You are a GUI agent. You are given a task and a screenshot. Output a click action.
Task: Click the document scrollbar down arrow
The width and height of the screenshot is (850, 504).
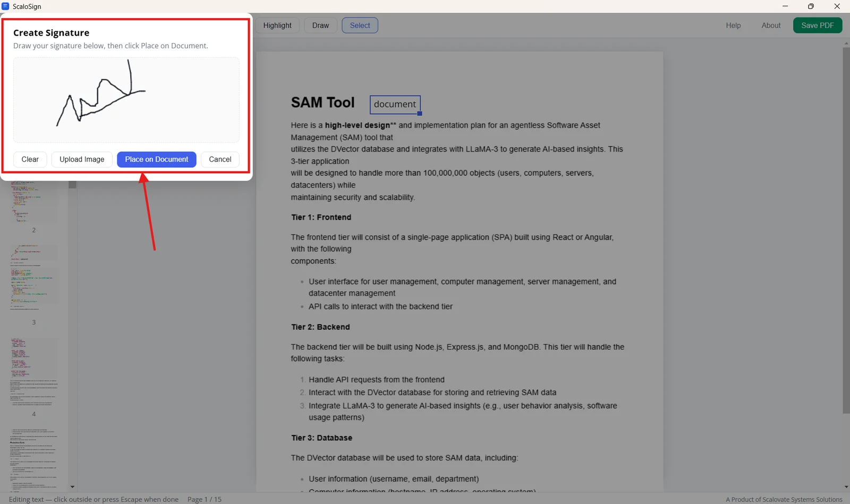click(x=846, y=487)
